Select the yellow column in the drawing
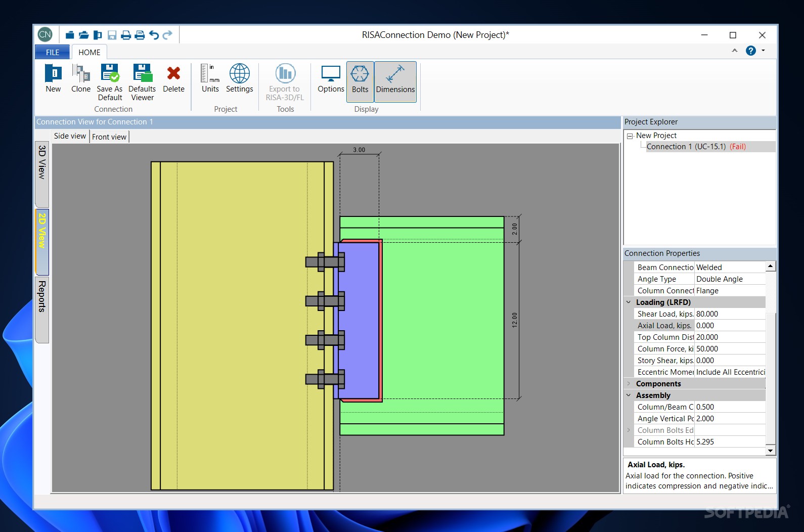 point(242,326)
